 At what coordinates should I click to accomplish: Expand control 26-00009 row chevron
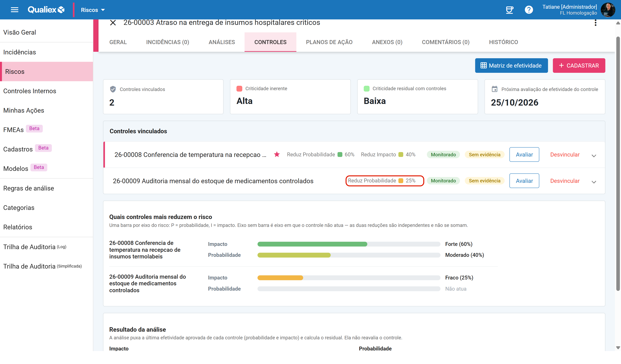coord(594,182)
